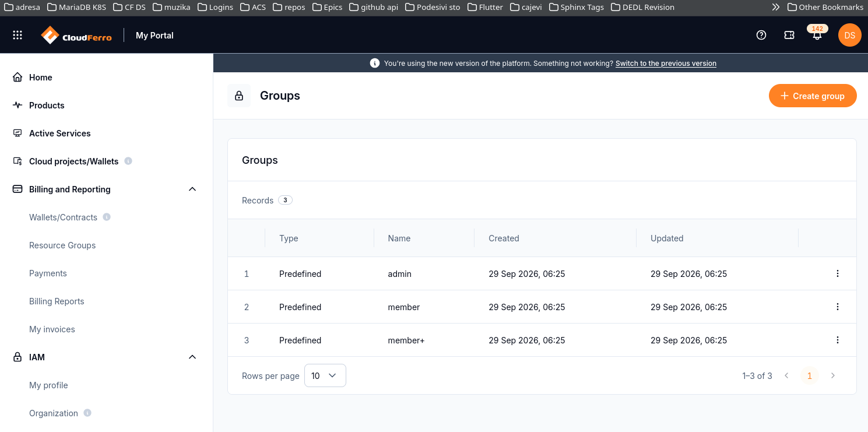Viewport: 868px width, 432px height.
Task: Click the Name column header
Action: 399,238
